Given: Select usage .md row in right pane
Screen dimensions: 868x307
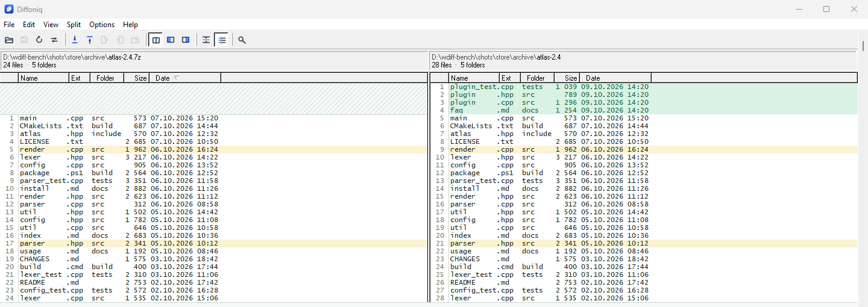Looking at the screenshot, I should click(x=643, y=251).
